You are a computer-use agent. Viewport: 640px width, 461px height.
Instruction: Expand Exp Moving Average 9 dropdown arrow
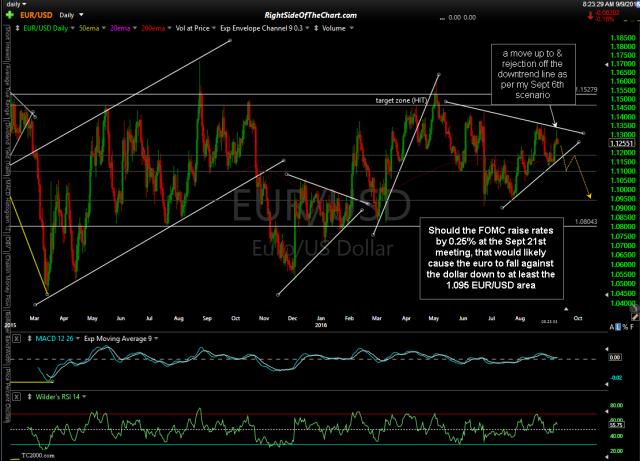156,339
